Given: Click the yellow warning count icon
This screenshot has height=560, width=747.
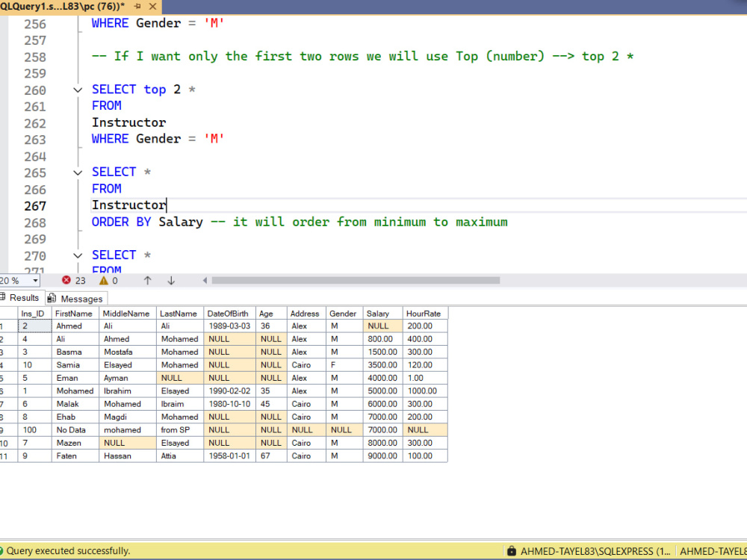Looking at the screenshot, I should click(x=103, y=281).
